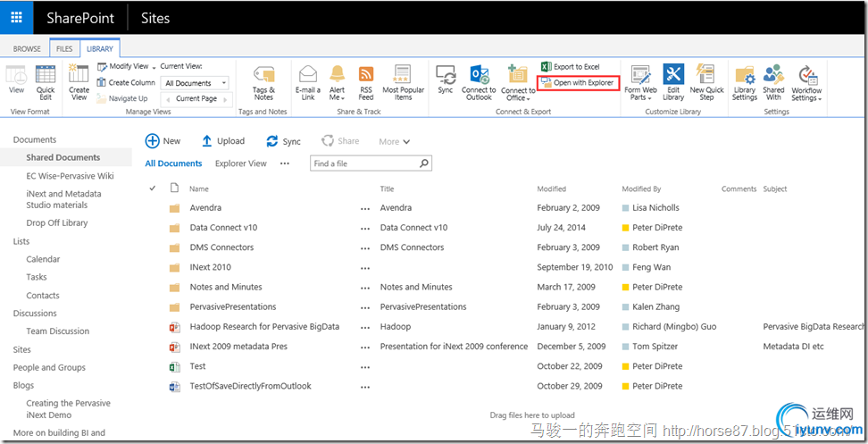Click Create Column in the ribbon
868x444 pixels.
click(126, 82)
